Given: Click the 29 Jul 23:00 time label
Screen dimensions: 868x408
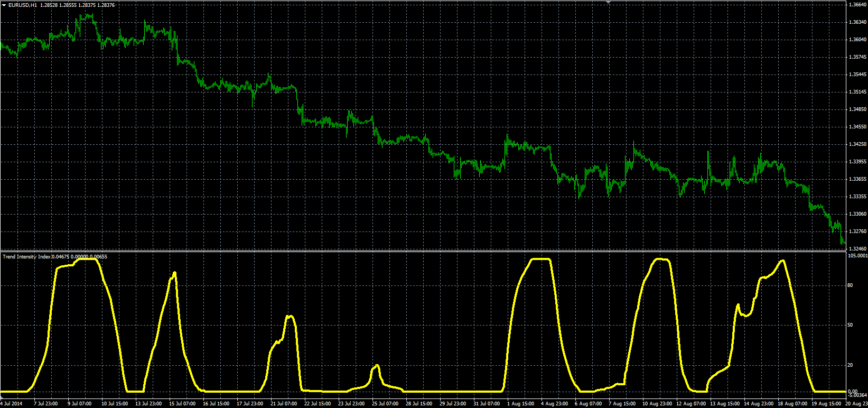Looking at the screenshot, I should (x=453, y=404).
